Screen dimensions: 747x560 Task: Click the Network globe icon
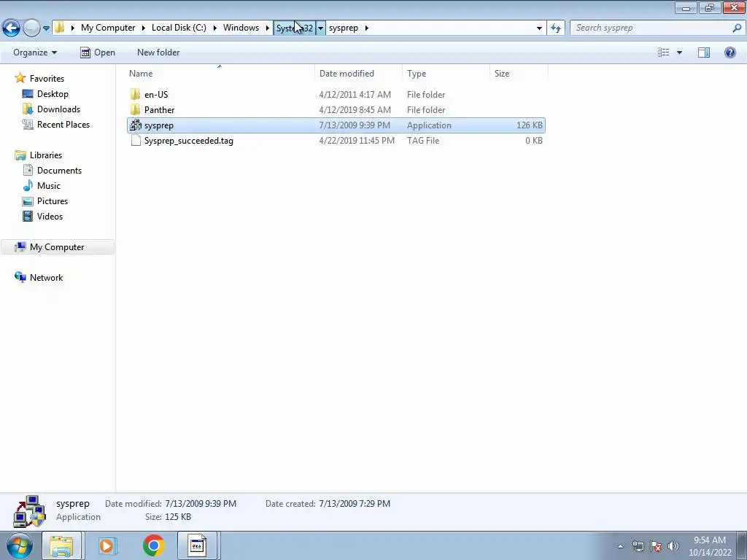[x=20, y=277]
